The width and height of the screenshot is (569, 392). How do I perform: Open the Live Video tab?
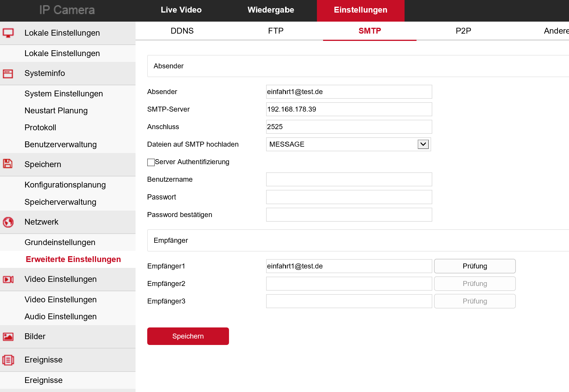tap(181, 10)
